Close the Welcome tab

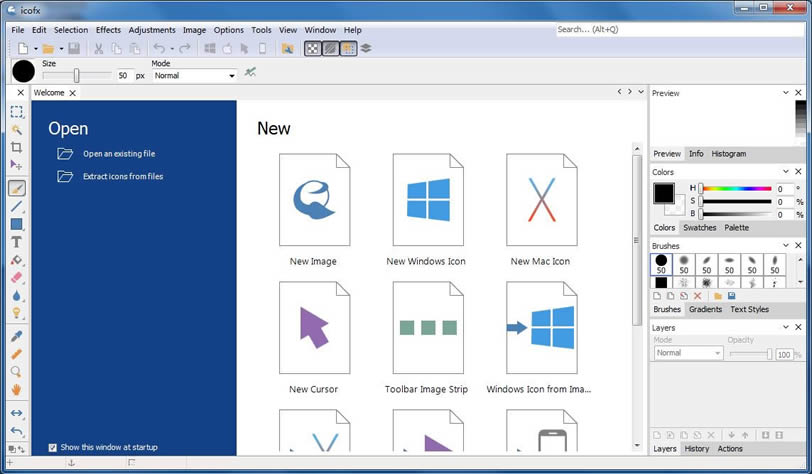72,93
